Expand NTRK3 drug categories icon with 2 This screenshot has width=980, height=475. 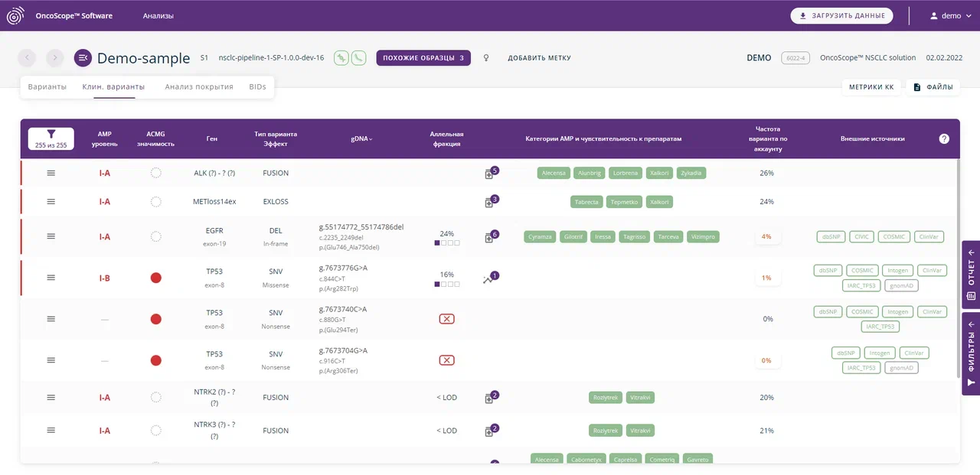coord(490,431)
